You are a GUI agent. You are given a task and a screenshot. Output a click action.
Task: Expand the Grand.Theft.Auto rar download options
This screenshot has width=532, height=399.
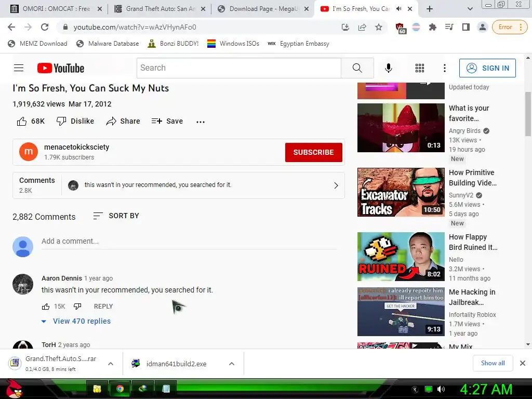tap(111, 364)
